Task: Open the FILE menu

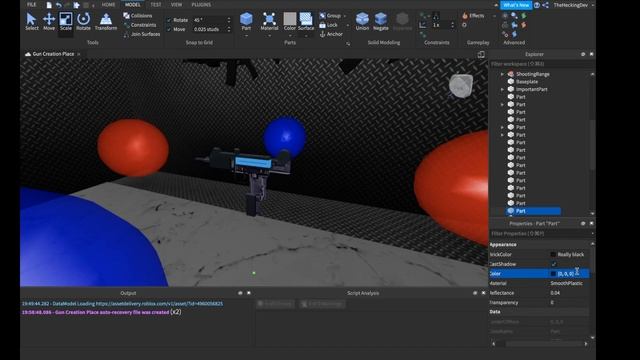Action: tap(31, 4)
